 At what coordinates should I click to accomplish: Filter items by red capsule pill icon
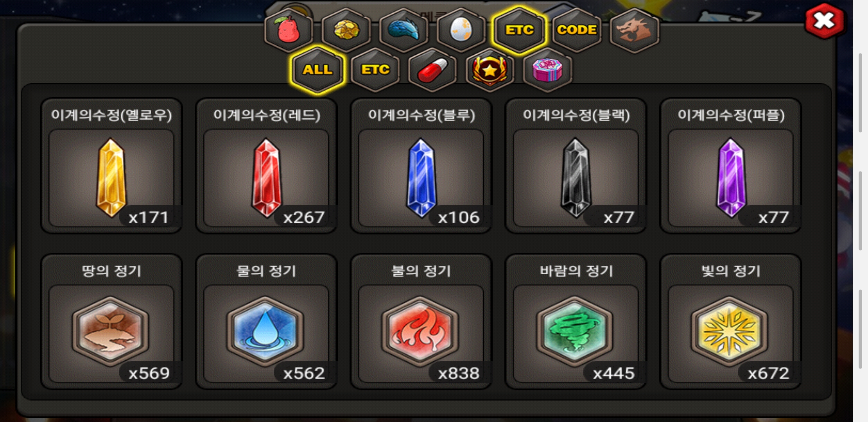(x=432, y=70)
